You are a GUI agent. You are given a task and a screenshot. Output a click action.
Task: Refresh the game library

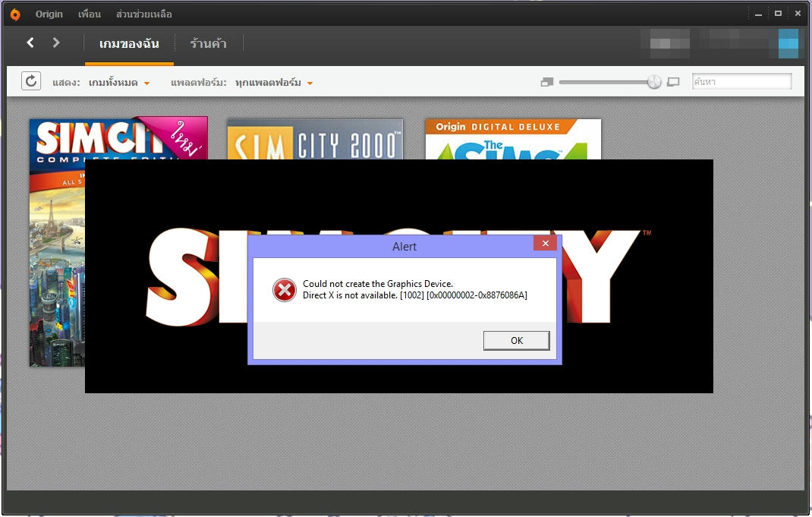(31, 81)
